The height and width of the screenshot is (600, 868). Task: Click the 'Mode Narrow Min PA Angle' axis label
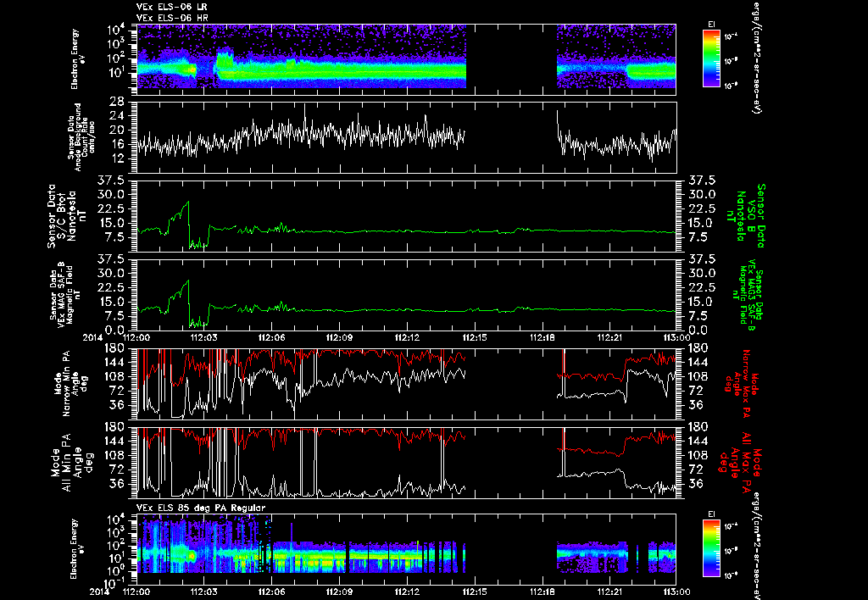click(x=70, y=383)
